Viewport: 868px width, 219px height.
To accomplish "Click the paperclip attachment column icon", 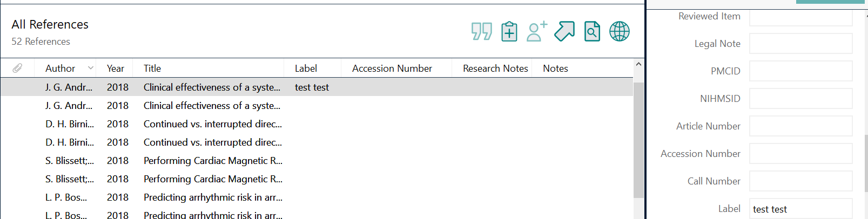I will pyautogui.click(x=17, y=69).
